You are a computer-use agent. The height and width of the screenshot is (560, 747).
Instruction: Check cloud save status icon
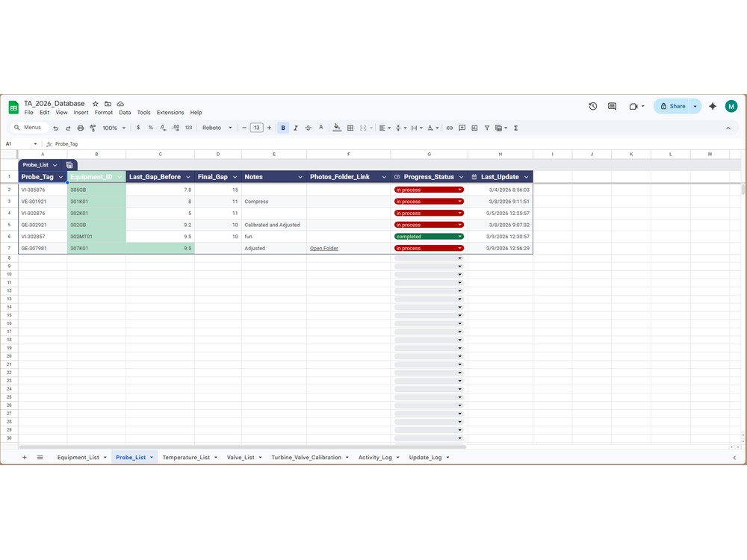point(120,104)
